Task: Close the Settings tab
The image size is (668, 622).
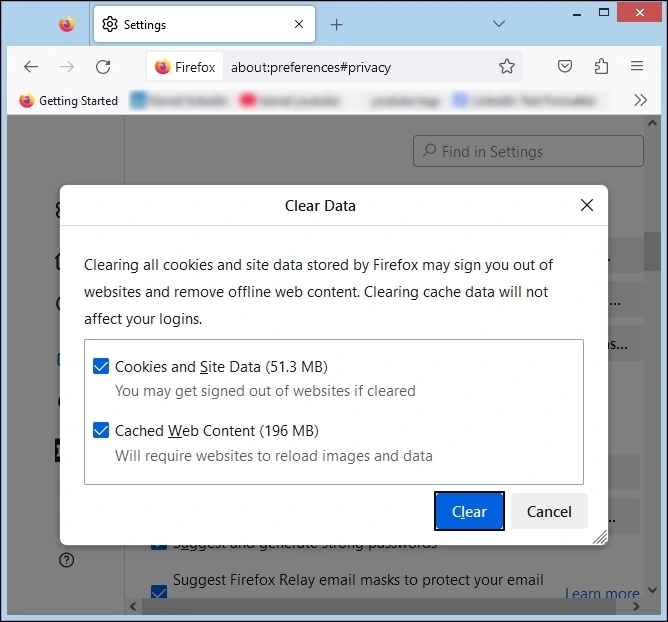Action: point(299,24)
